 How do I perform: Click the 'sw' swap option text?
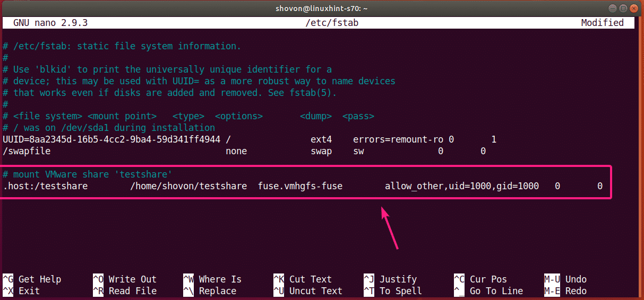click(x=358, y=151)
